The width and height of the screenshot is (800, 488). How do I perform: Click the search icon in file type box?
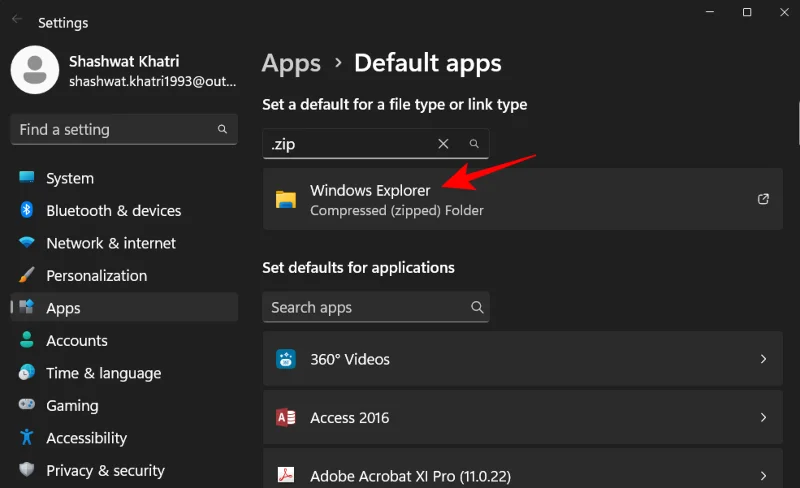pos(474,144)
